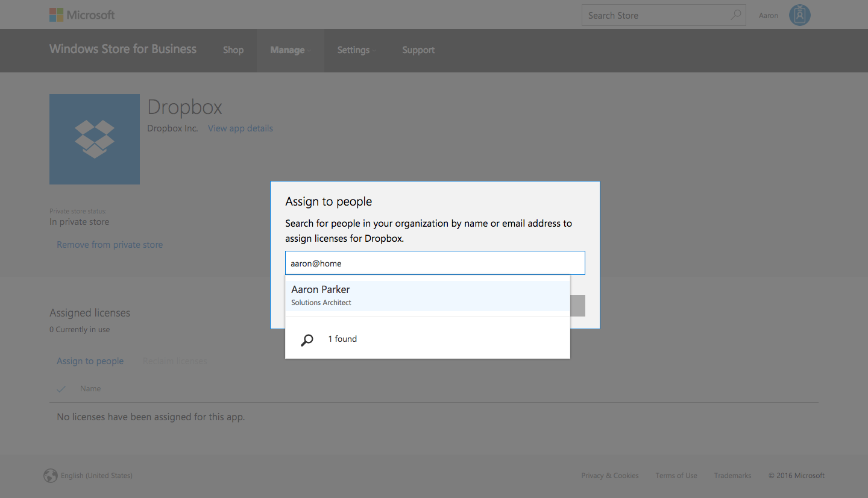Expand the Settings menu
The width and height of the screenshot is (868, 498).
(x=356, y=50)
